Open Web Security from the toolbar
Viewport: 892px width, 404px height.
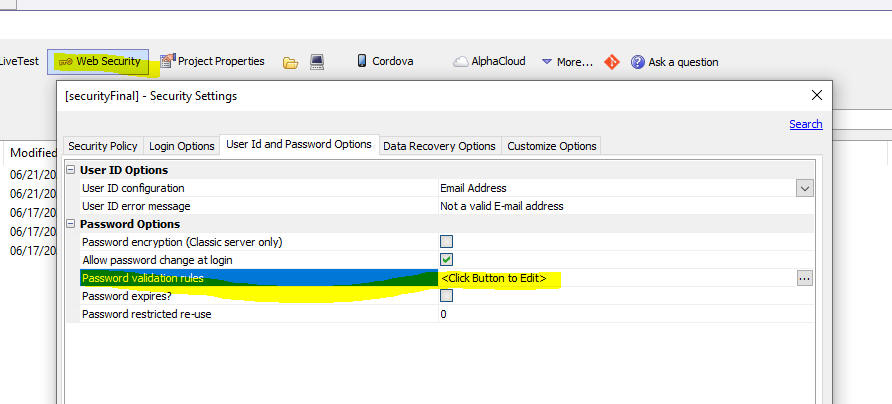98,61
